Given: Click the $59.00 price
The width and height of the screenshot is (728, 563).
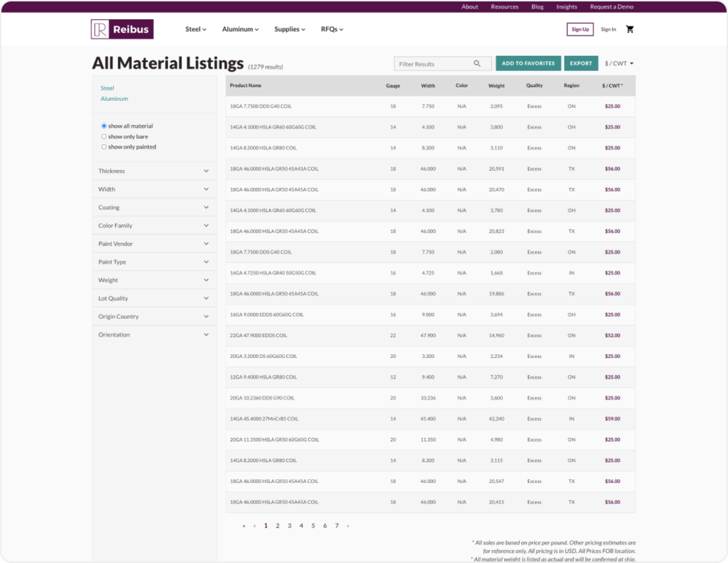Looking at the screenshot, I should click(x=612, y=419).
